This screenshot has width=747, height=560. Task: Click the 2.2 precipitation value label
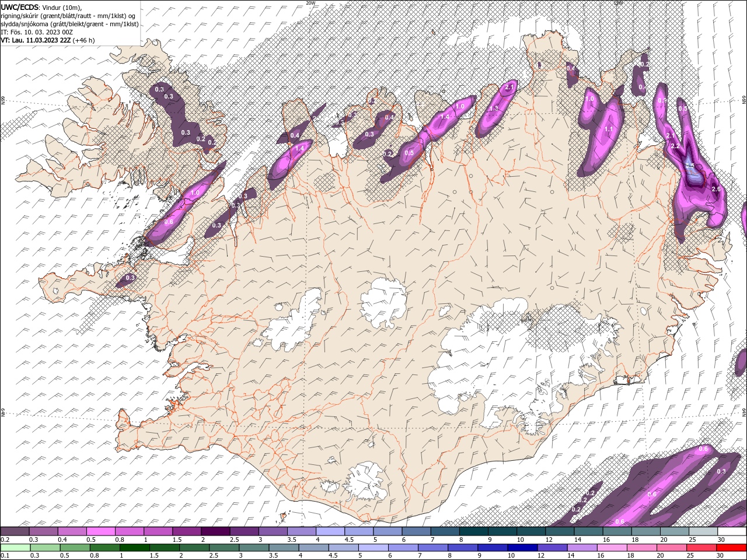pyautogui.click(x=675, y=146)
